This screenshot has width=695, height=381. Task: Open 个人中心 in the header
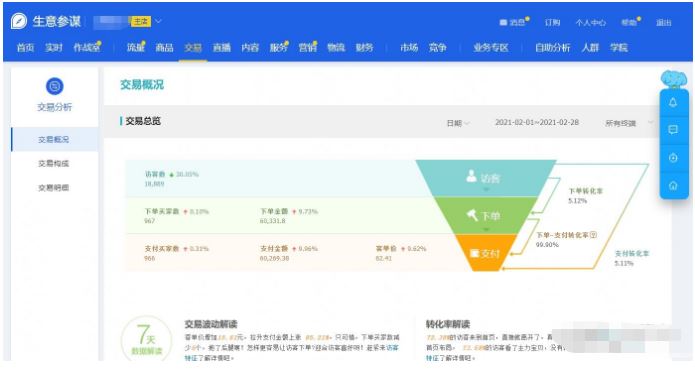tap(590, 22)
